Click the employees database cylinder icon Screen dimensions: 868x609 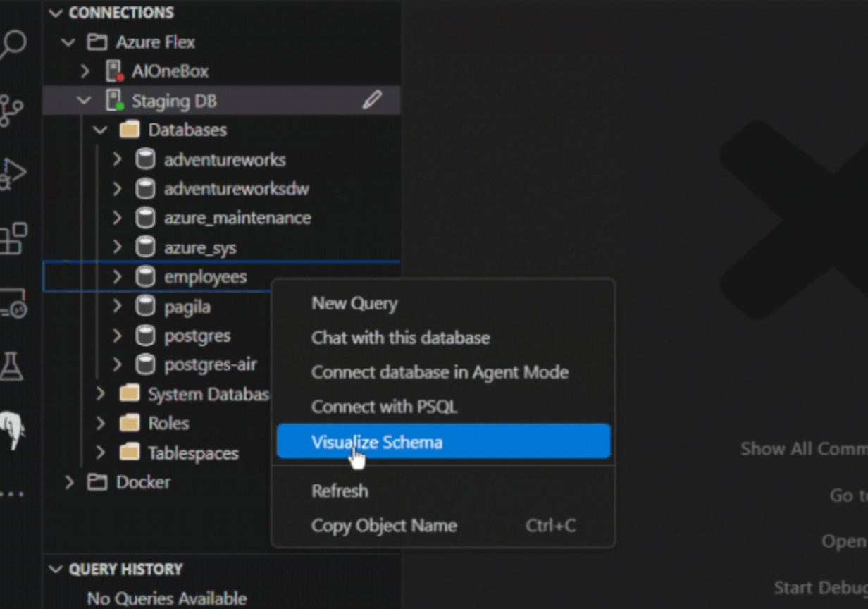pos(145,276)
